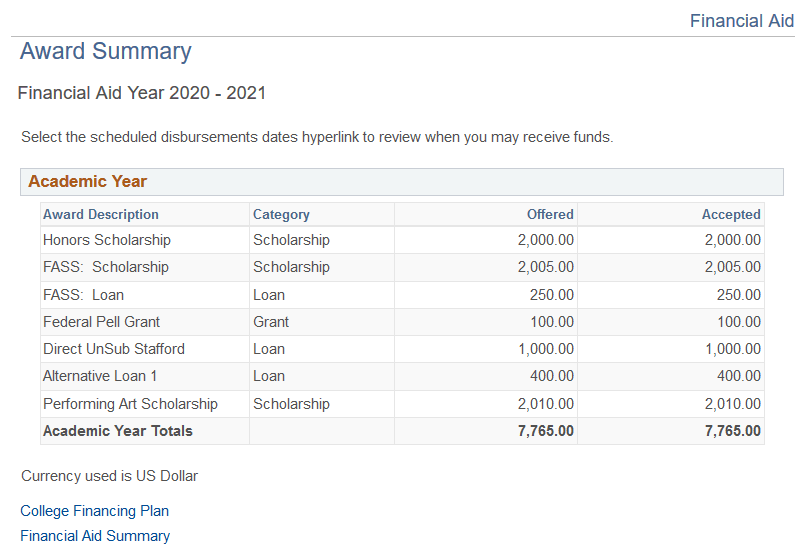This screenshot has width=806, height=549.
Task: Click the Accepted column header
Action: pyautogui.click(x=731, y=214)
